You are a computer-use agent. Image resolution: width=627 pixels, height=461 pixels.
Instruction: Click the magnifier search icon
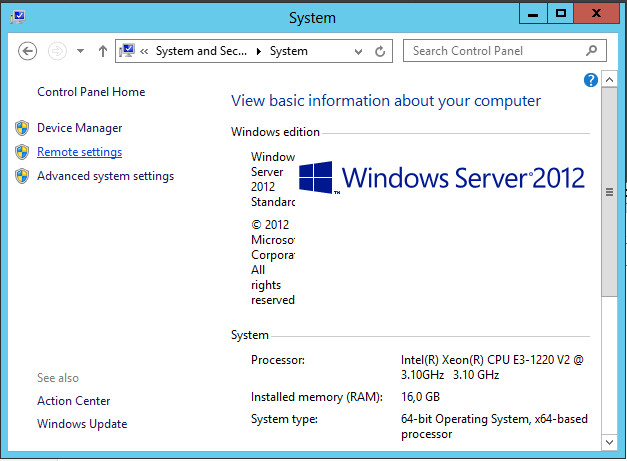tap(591, 50)
